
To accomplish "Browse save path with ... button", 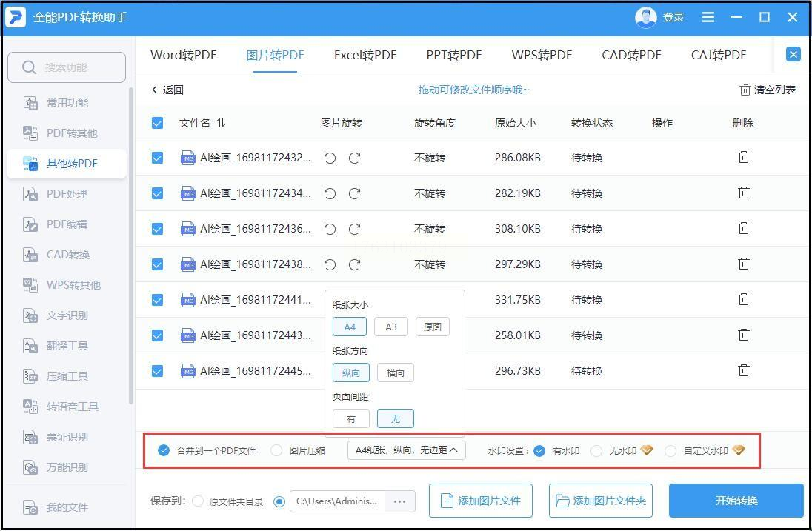I will pos(400,501).
